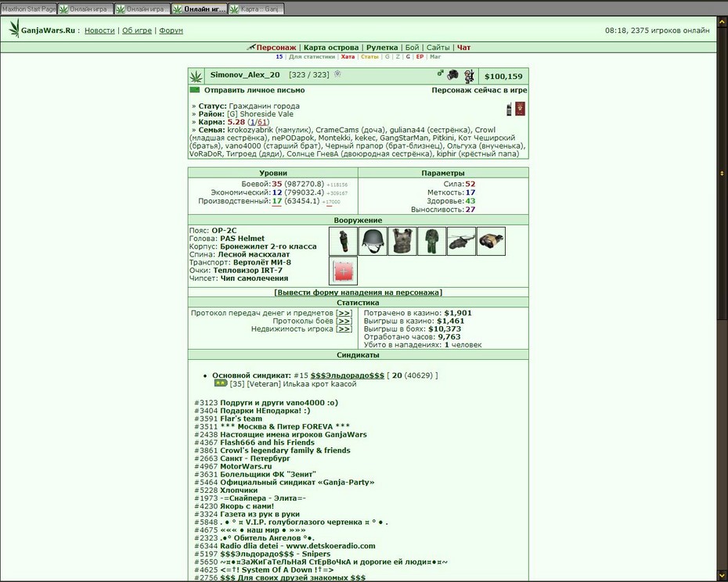Open the camera photo icon in profile header
This screenshot has height=582, width=728.
452,74
